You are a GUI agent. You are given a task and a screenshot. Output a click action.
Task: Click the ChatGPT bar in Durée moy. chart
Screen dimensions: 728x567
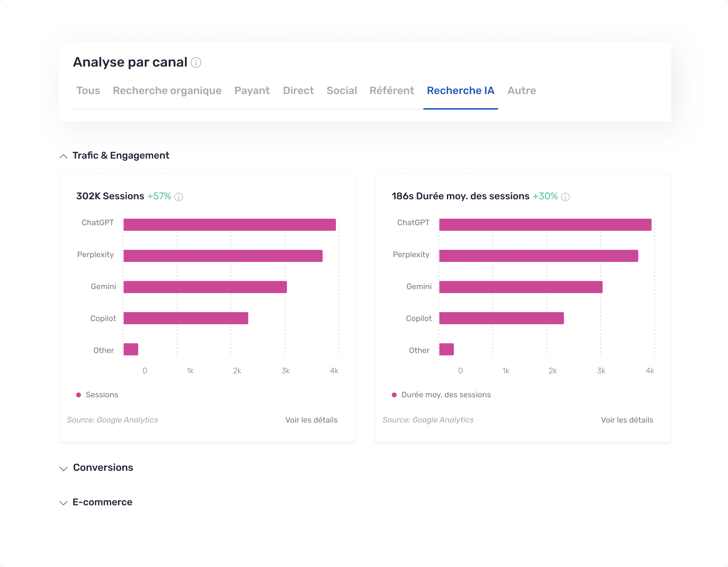click(545, 225)
